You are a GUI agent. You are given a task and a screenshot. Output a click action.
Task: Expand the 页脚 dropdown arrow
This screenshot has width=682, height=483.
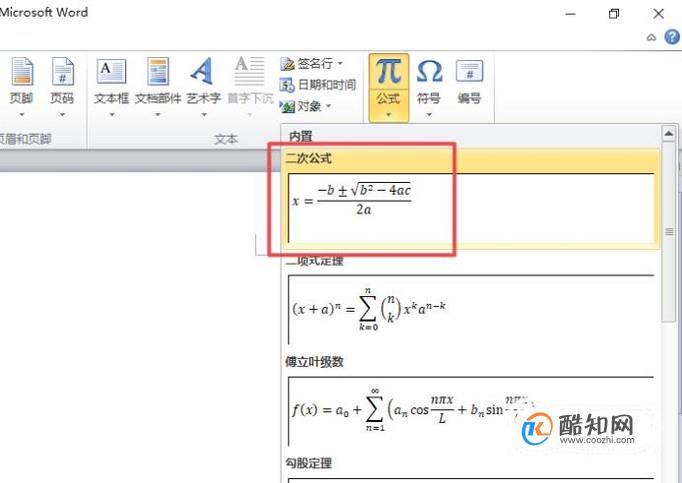point(21,115)
